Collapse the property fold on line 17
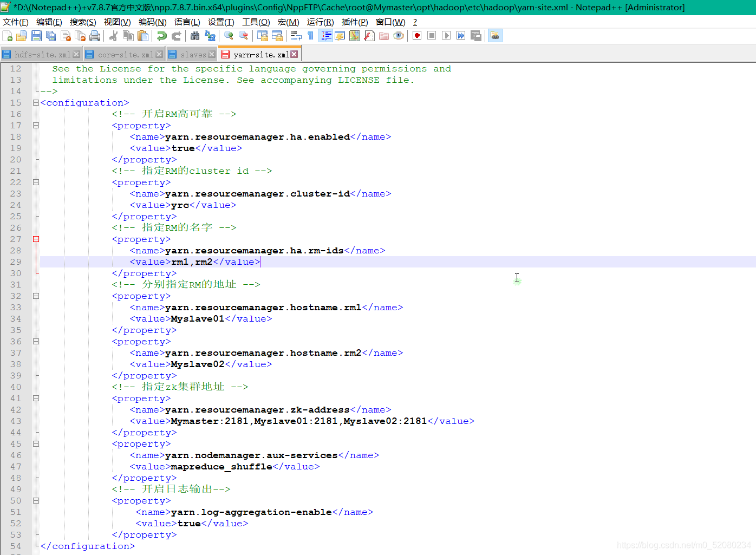The width and height of the screenshot is (756, 555). (36, 125)
